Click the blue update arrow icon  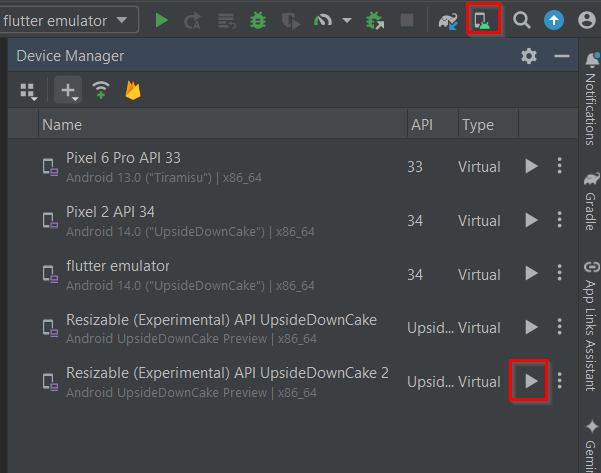point(553,20)
